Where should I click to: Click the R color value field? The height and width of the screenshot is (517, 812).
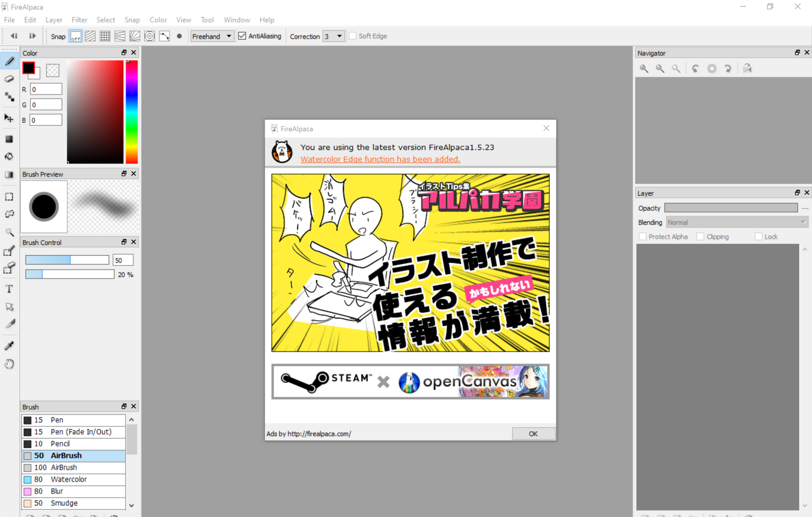pyautogui.click(x=46, y=89)
